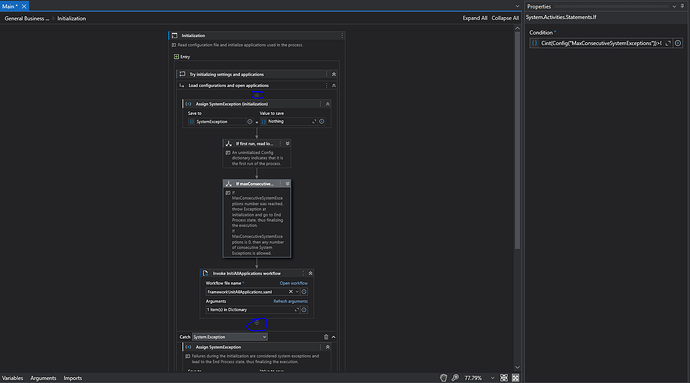Open Try initializing settings options menu
The width and height of the screenshot is (690, 383).
coord(326,74)
